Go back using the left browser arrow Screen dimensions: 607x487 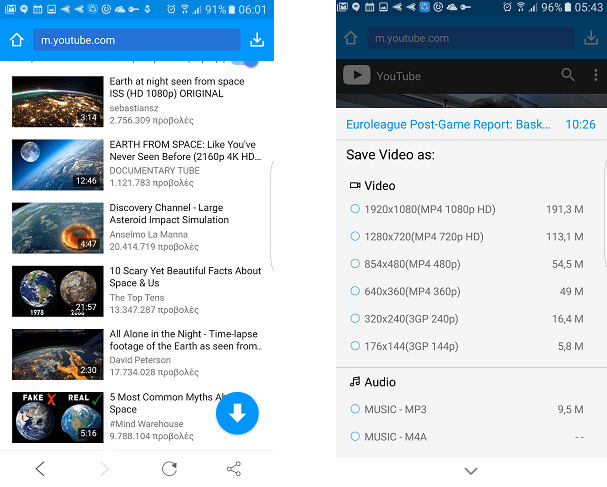(40, 468)
